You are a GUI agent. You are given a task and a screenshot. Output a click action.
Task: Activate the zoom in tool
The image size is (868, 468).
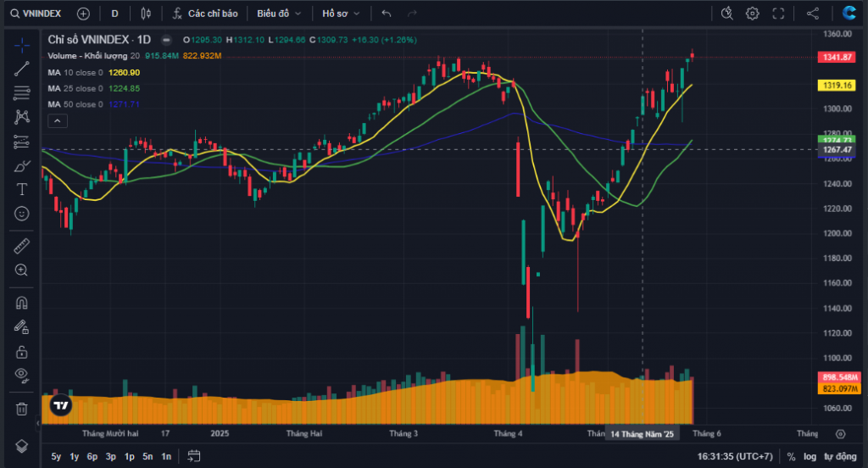tap(21, 270)
